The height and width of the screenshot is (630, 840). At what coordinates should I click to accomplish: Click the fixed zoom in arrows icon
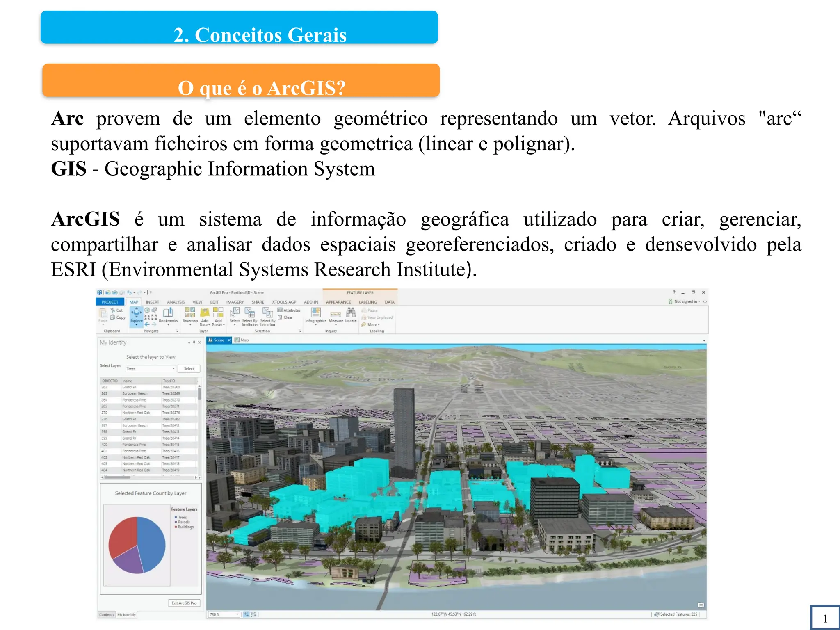coord(147,317)
